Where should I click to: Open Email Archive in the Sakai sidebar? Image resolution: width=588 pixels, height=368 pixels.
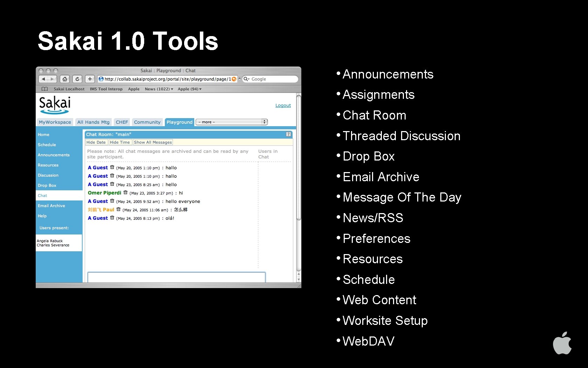tap(51, 206)
